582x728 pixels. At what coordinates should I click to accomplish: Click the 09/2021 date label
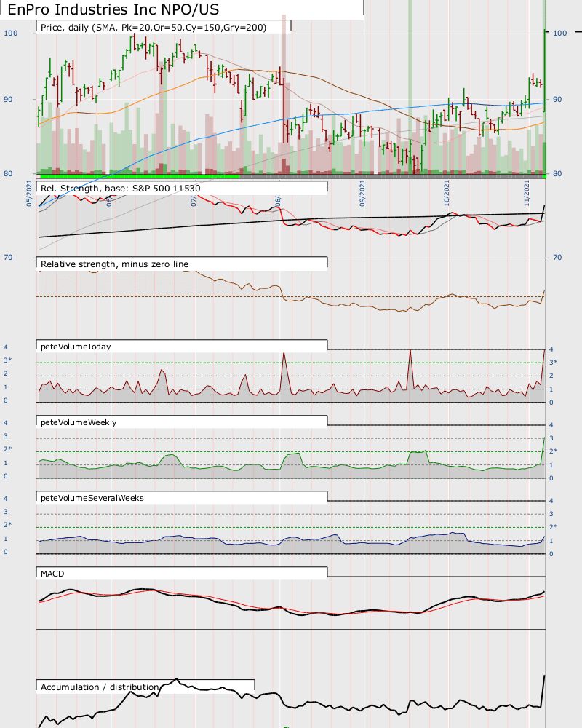362,193
